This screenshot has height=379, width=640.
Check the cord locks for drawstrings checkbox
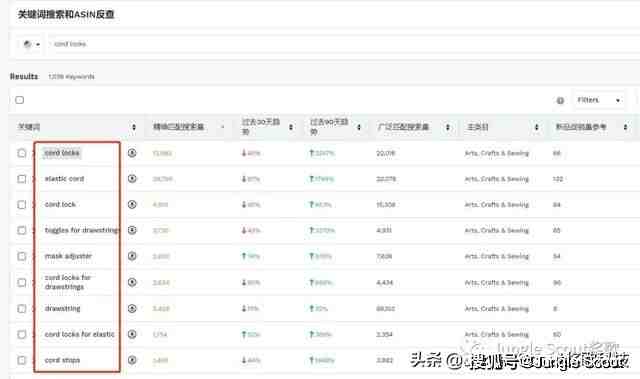tap(22, 283)
